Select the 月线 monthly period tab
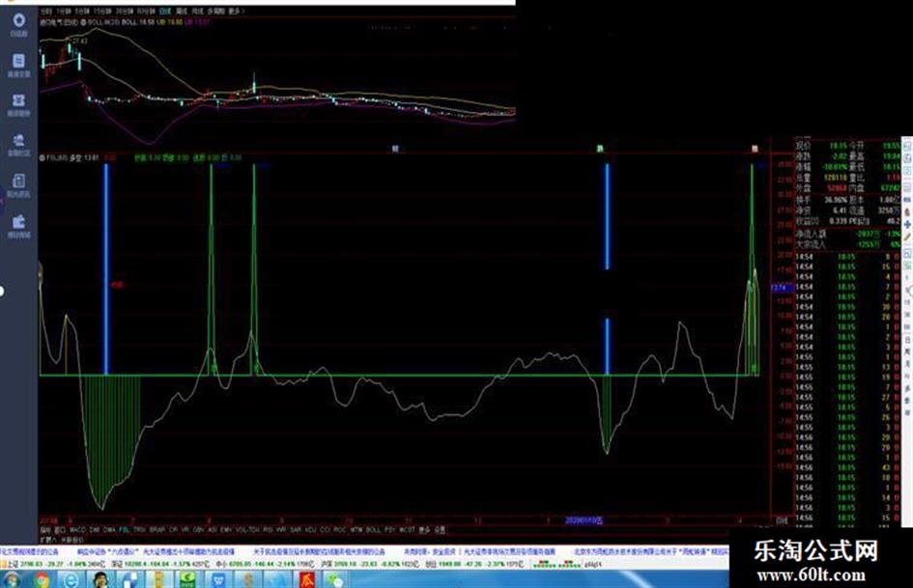Screen dimensions: 913x588 [x=198, y=12]
